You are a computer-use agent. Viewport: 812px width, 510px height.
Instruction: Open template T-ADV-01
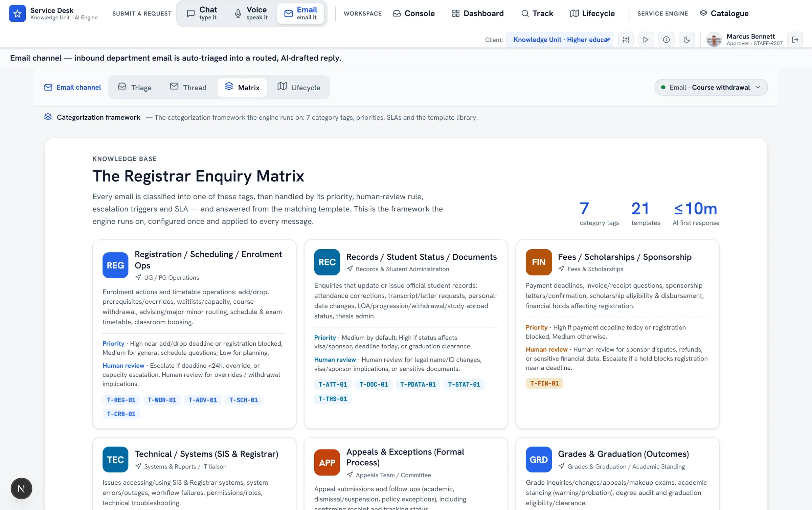click(203, 400)
